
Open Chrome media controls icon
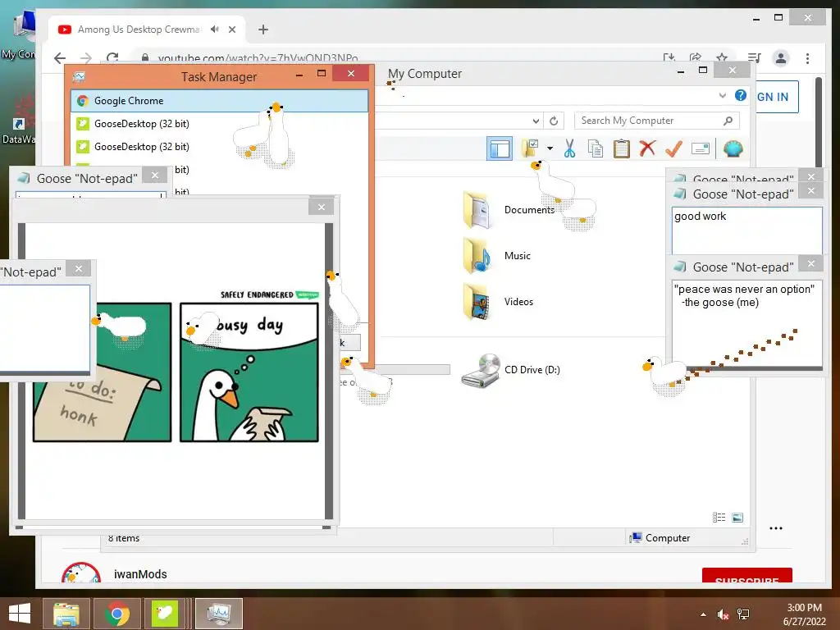coord(755,58)
